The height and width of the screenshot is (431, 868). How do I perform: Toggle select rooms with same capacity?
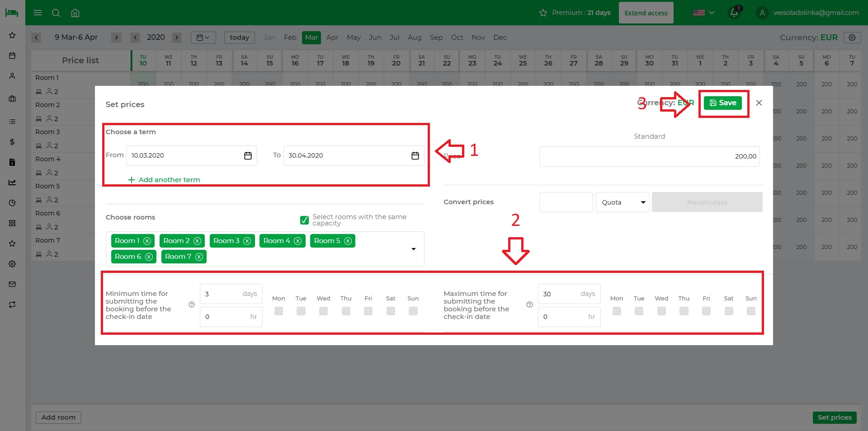pyautogui.click(x=305, y=220)
